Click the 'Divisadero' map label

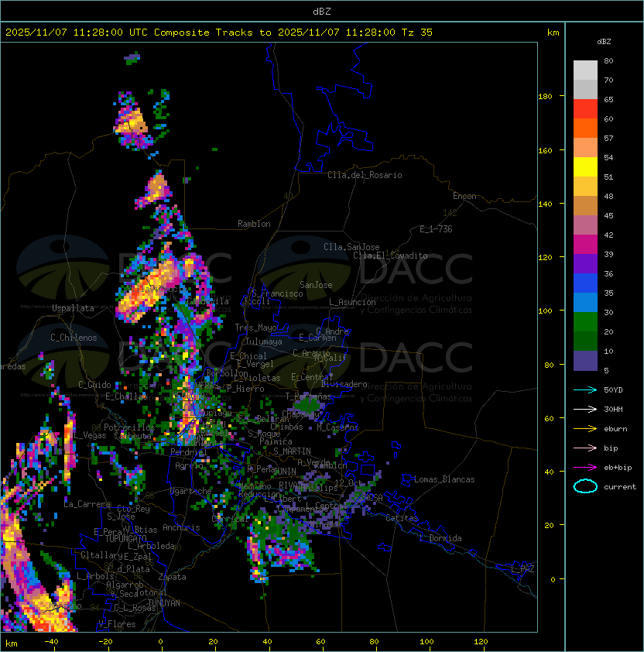[x=344, y=384]
